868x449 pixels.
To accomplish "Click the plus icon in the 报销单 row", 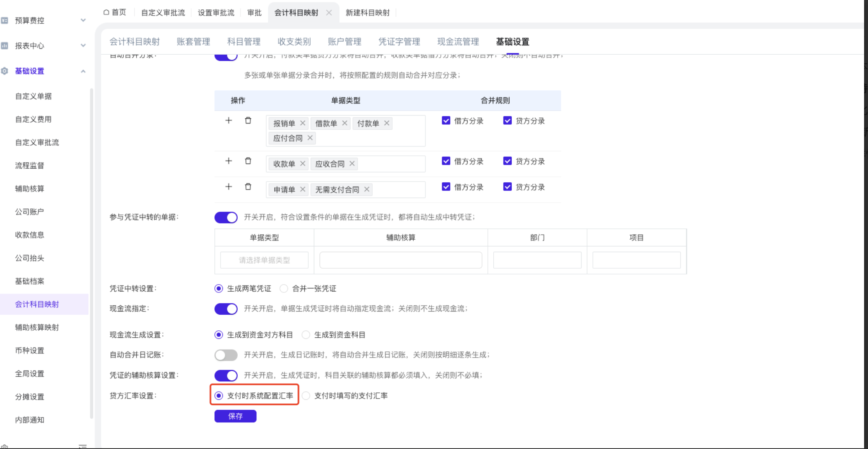I will [x=229, y=121].
